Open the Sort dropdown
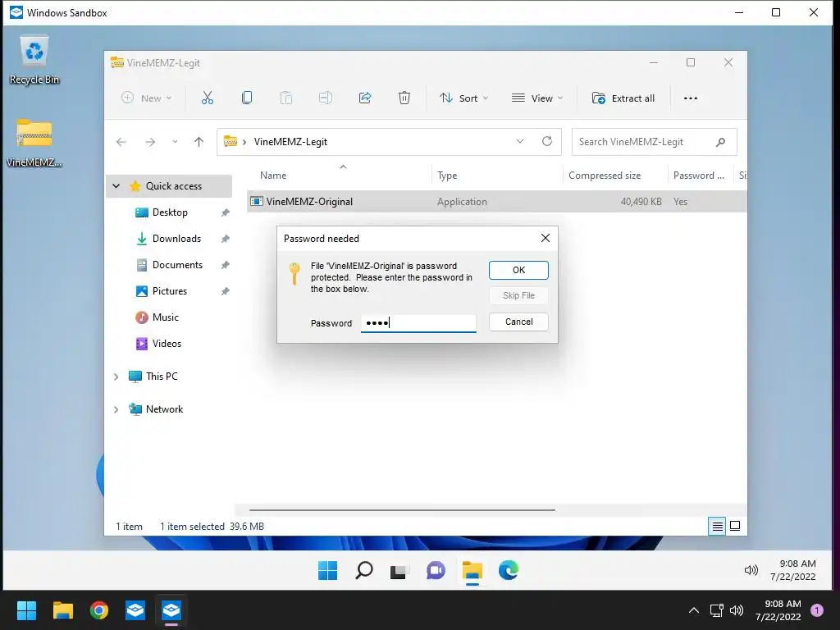The width and height of the screenshot is (840, 630). (x=464, y=98)
